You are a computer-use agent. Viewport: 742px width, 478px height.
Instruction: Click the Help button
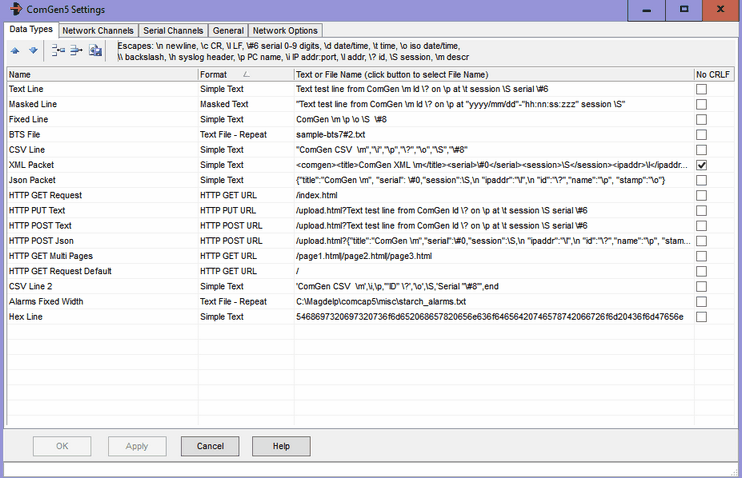tap(281, 446)
